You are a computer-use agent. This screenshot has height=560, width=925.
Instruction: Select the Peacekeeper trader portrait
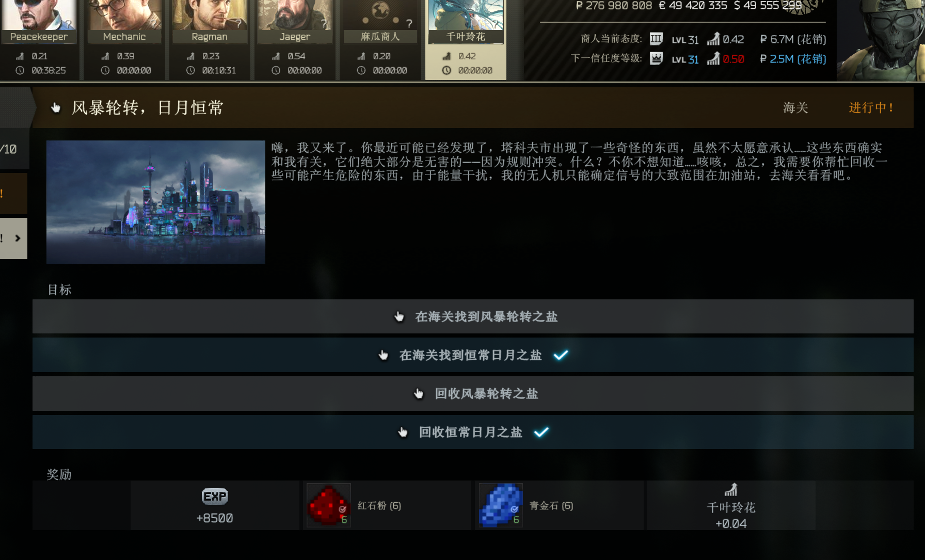coord(39,15)
